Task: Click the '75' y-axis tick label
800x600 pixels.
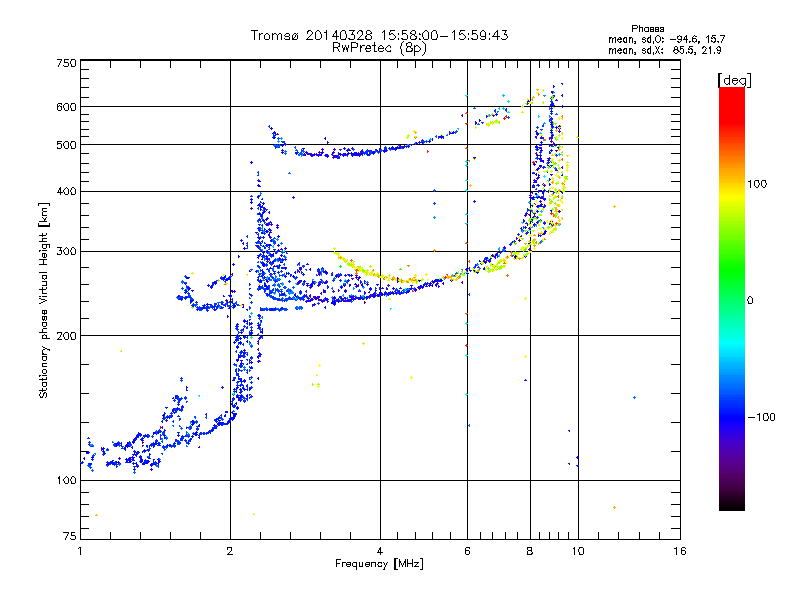Action: coord(70,536)
